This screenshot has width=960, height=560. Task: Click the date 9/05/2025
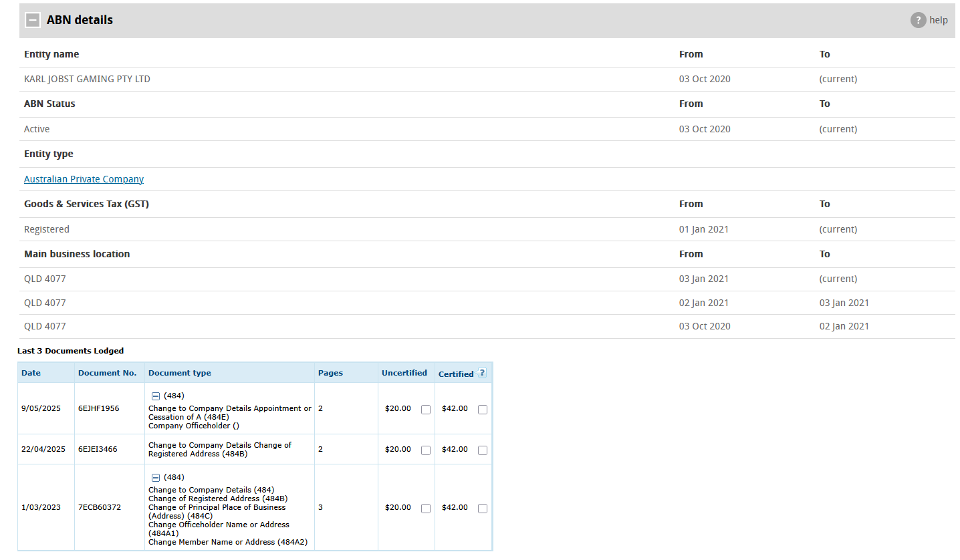[41, 408]
